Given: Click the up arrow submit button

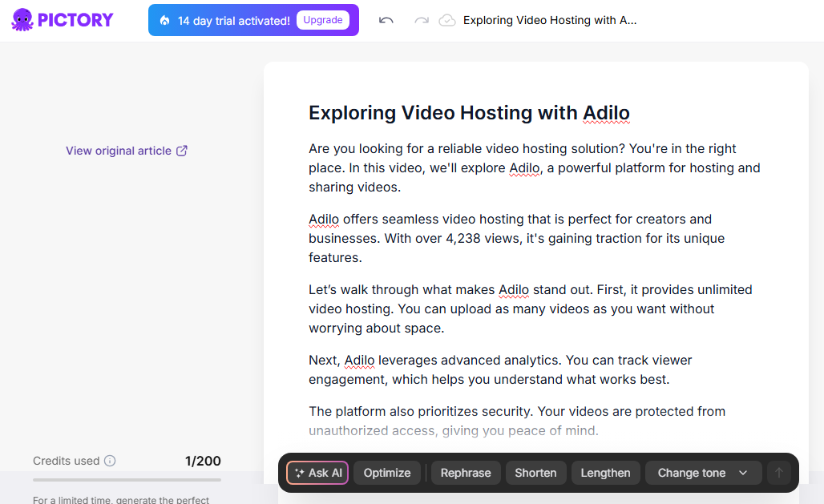Looking at the screenshot, I should (779, 473).
